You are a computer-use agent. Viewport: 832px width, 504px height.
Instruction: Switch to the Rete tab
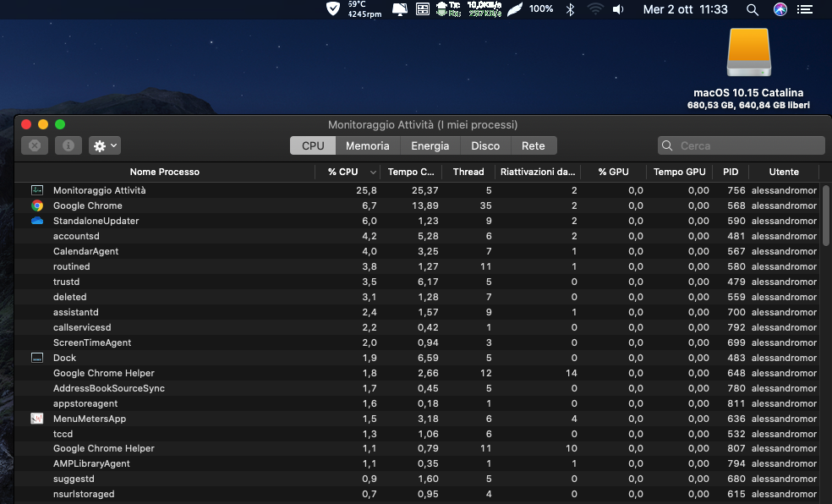(534, 145)
